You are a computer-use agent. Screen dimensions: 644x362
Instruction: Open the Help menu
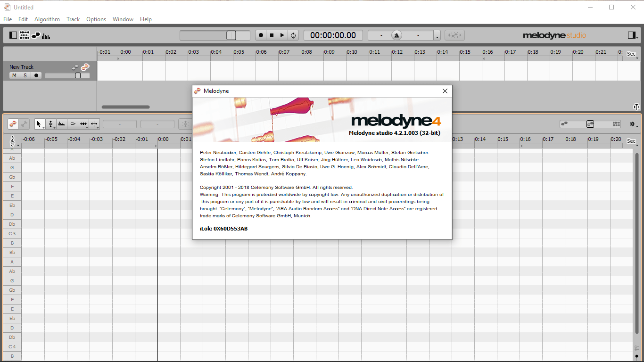[146, 19]
